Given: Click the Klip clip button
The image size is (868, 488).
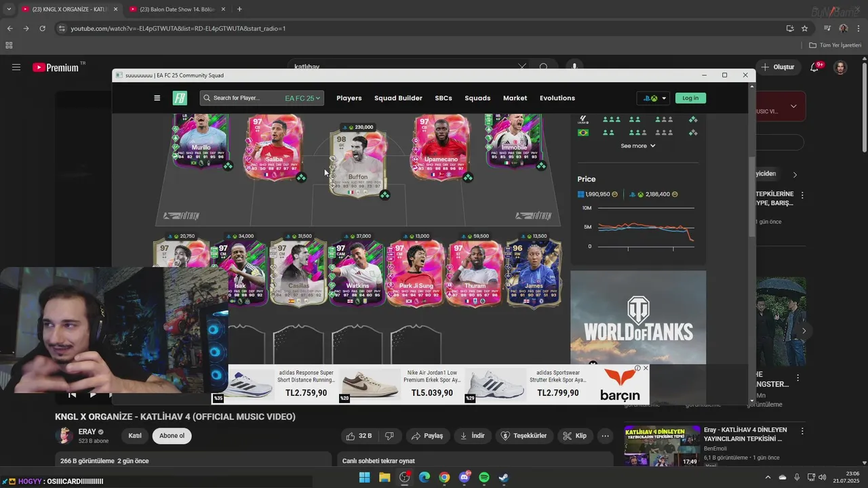Looking at the screenshot, I should click(576, 436).
